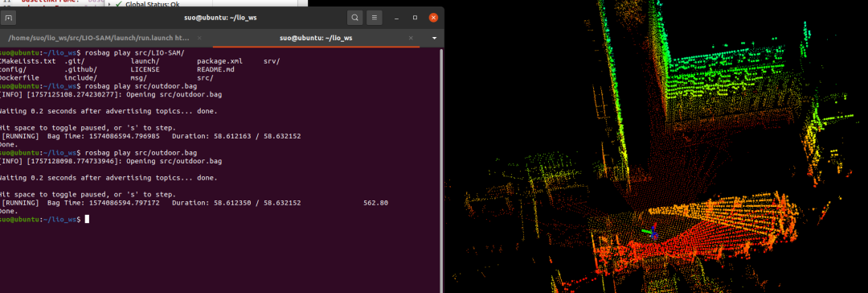
Task: Close the terminal window with orange button
Action: [x=433, y=18]
